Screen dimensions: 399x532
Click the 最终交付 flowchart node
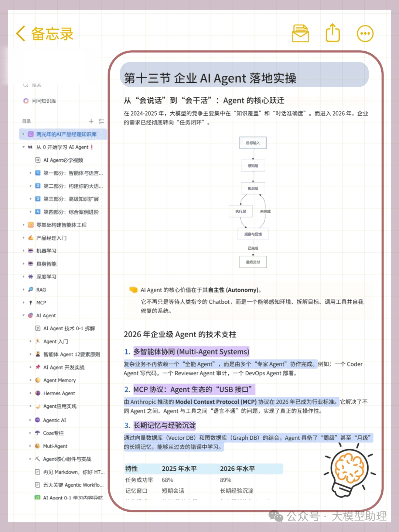253,262
